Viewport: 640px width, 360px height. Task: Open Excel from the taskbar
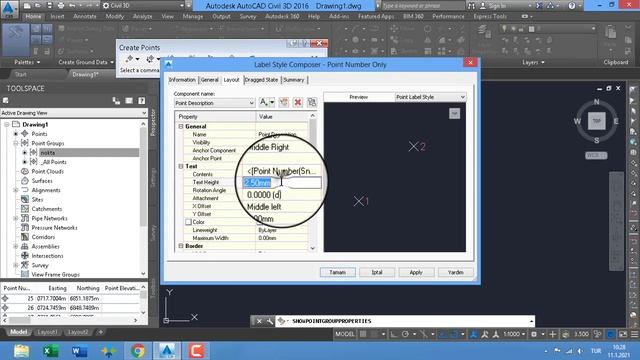(51, 351)
